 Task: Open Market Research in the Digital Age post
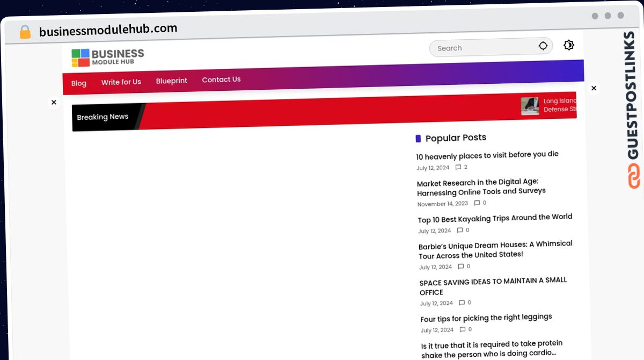coord(481,187)
